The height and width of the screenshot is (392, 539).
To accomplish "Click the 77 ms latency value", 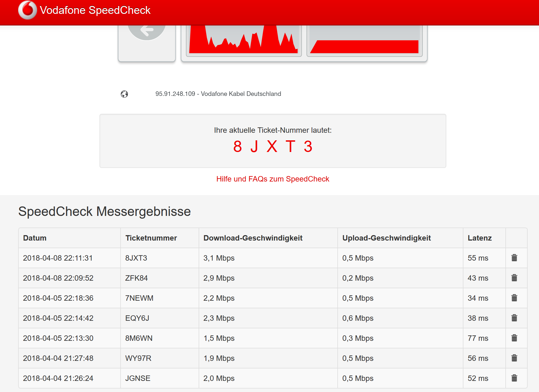I will tap(478, 338).
